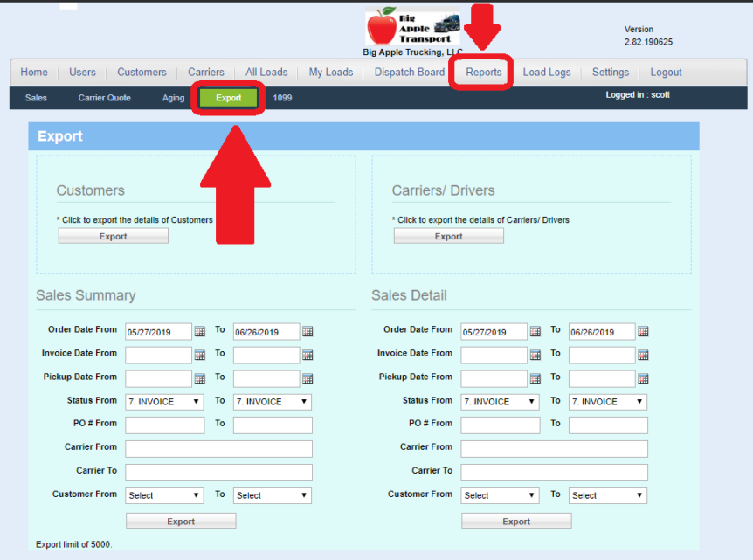Open Invoice Date To calendar in Sales Summary
753x560 pixels.
pyautogui.click(x=307, y=354)
